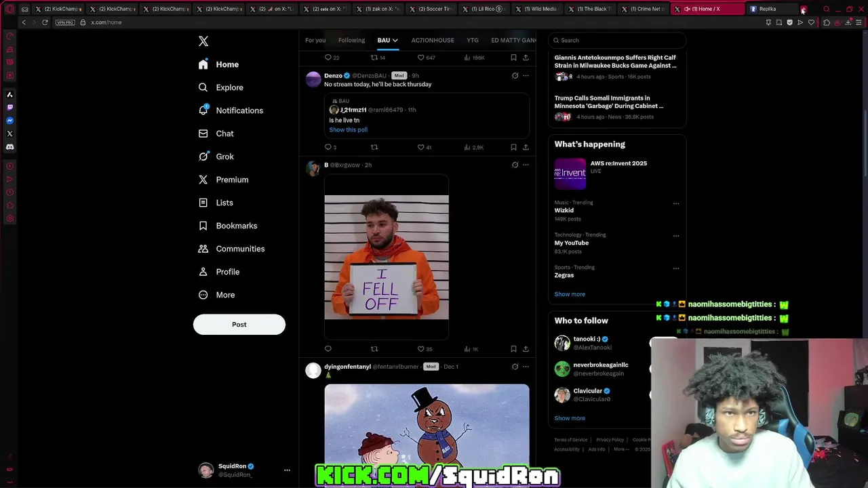868x488 pixels.
Task: Reply to Bxrgwow's post
Action: tap(328, 349)
